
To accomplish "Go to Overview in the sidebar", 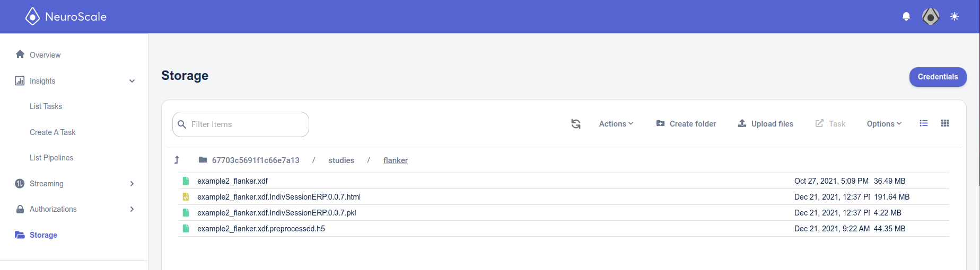I will click(x=45, y=55).
